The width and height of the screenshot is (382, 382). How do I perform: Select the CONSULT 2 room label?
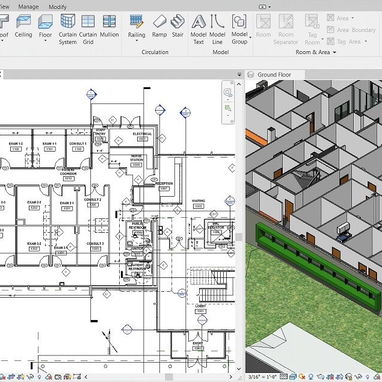tap(93, 199)
